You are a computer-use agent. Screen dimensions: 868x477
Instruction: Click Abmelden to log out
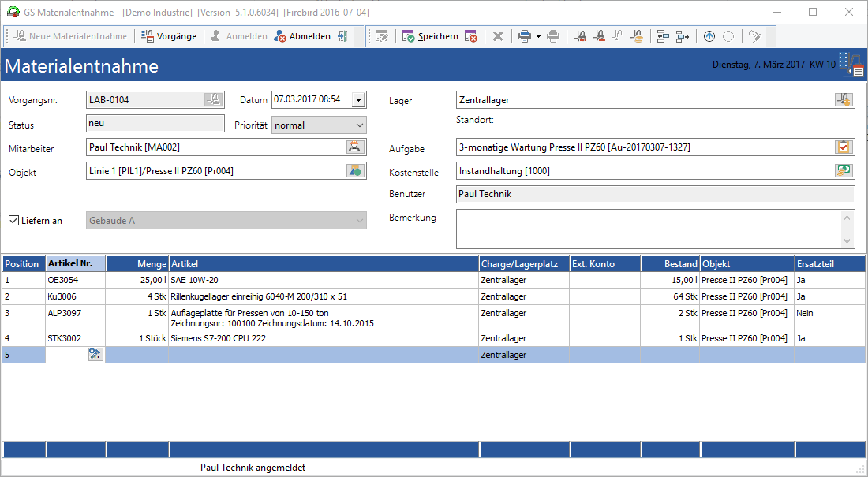302,36
